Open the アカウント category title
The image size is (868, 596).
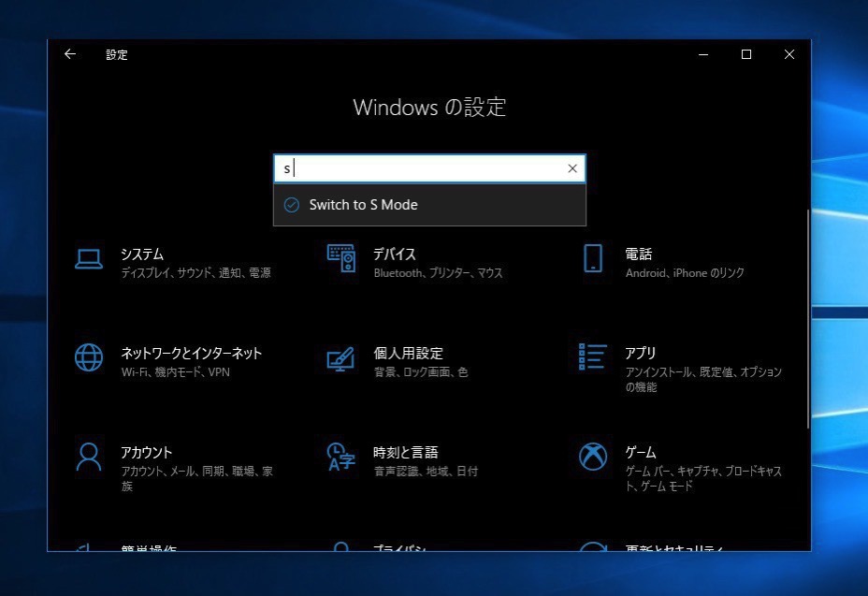(146, 452)
